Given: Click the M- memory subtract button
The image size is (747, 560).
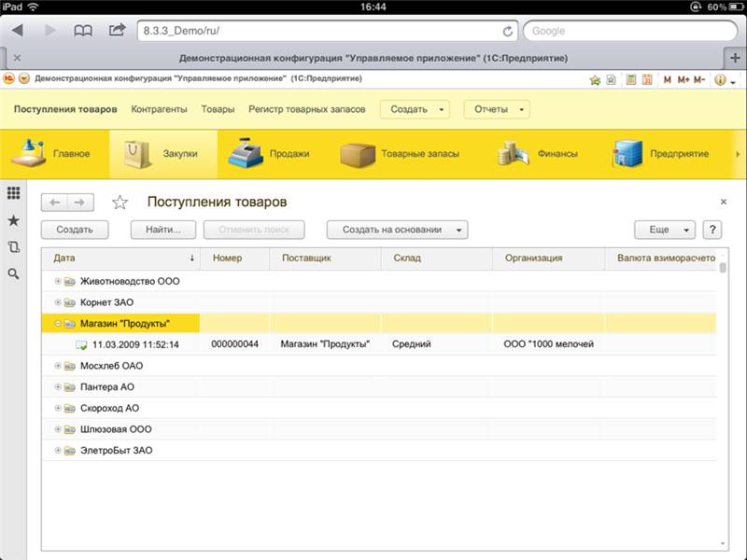Looking at the screenshot, I should 699,79.
